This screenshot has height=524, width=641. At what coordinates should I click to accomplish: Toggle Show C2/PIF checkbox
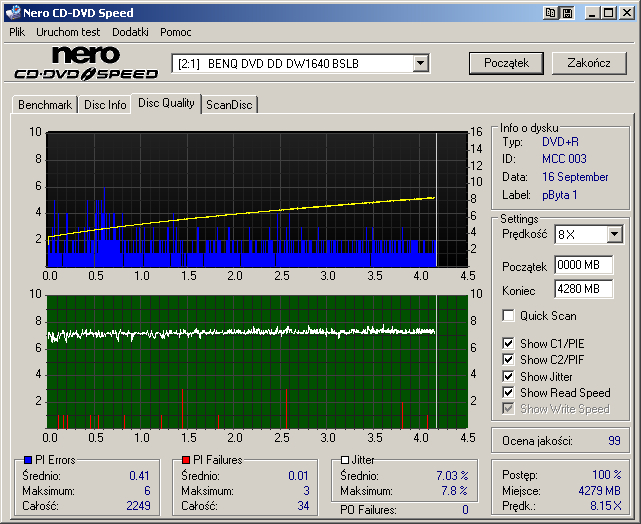point(508,360)
